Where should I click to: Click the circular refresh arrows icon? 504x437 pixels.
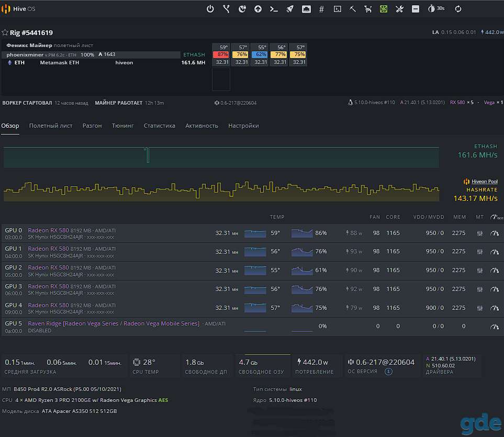pyautogui.click(x=458, y=9)
